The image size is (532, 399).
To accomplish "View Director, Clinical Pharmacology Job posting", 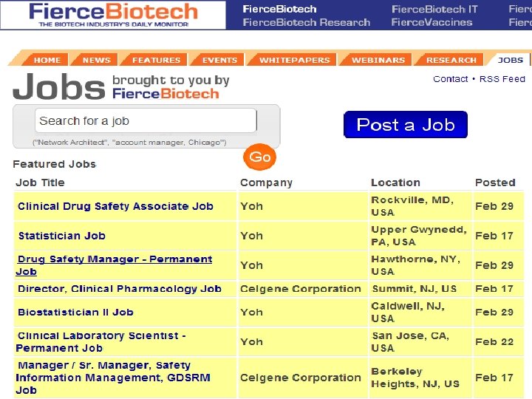I will click(119, 289).
